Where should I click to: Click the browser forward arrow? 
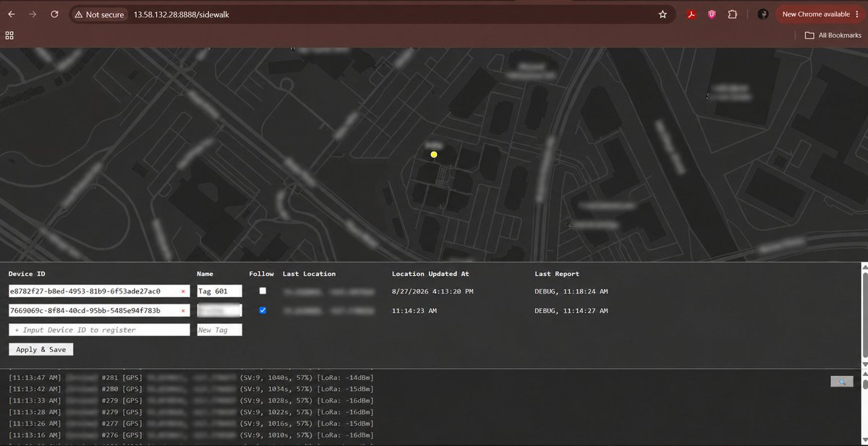(33, 14)
